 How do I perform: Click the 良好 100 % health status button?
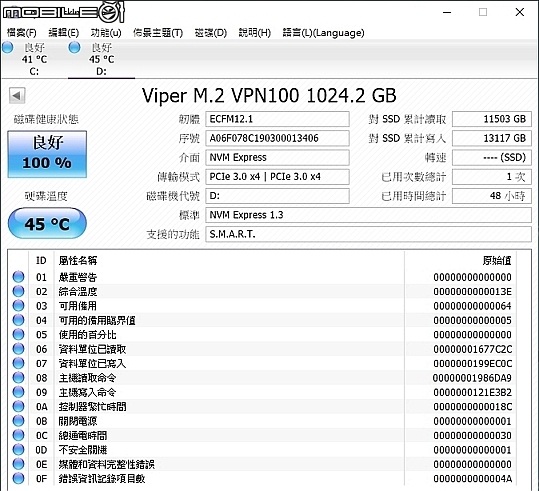click(47, 154)
